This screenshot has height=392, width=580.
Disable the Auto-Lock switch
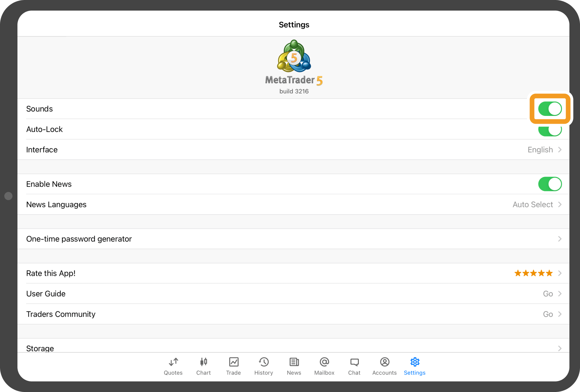click(550, 131)
